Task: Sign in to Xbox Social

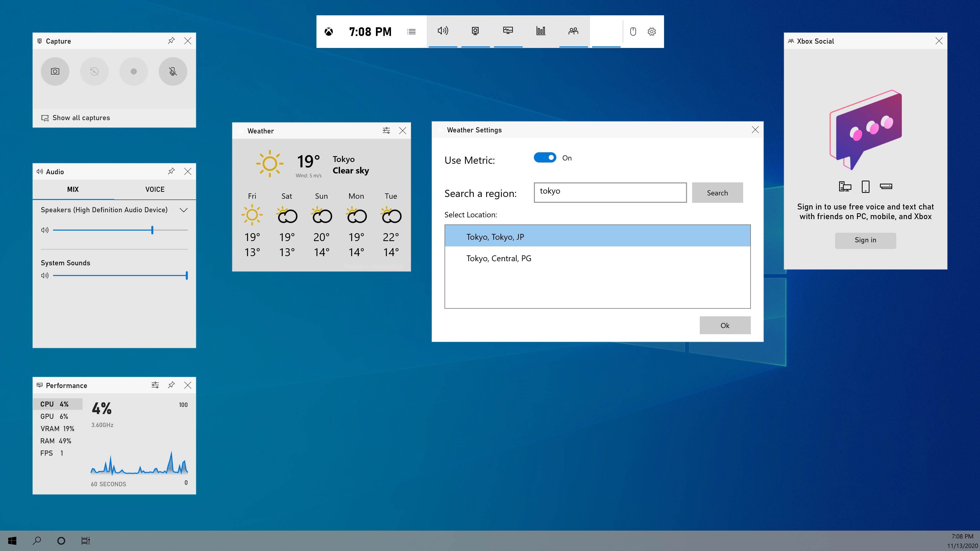Action: 865,240
